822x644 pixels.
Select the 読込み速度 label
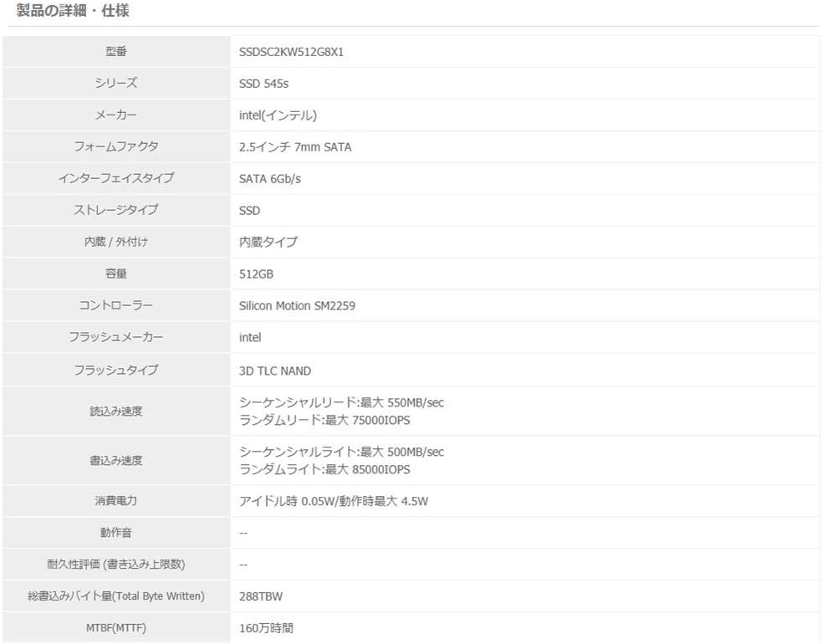coord(116,411)
